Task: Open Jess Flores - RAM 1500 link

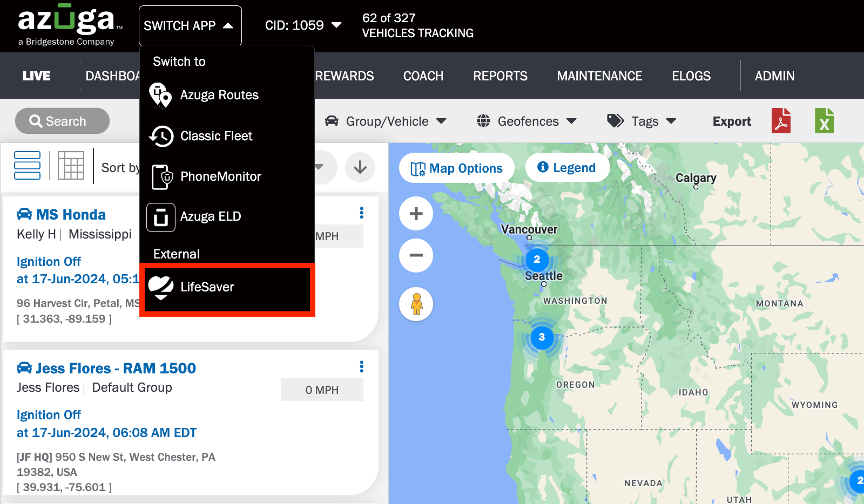Action: [x=116, y=369]
